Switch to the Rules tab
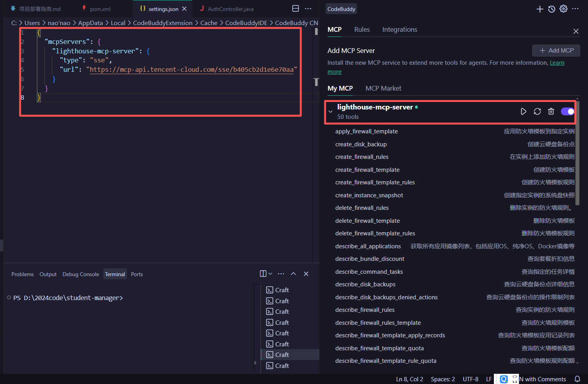Image resolution: width=588 pixels, height=384 pixels. pos(362,29)
